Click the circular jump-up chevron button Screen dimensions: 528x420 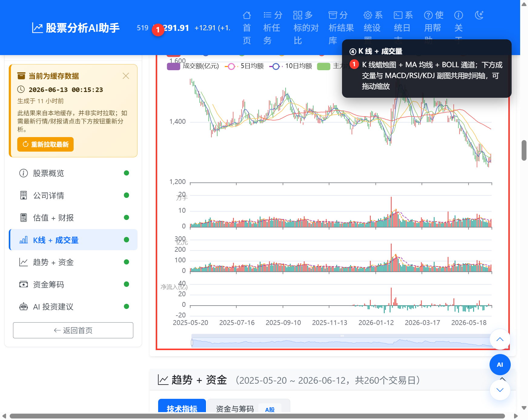point(500,339)
